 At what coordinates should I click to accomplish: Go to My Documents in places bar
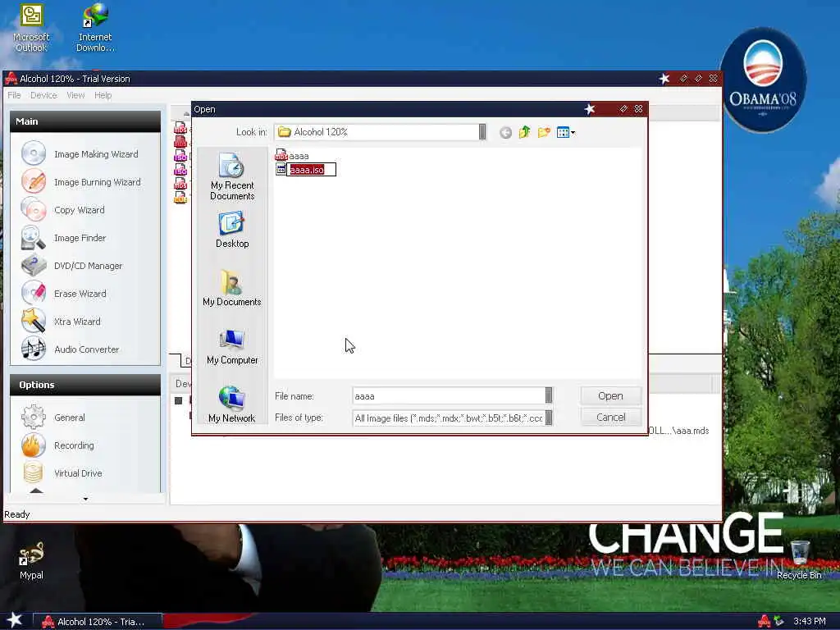(232, 288)
